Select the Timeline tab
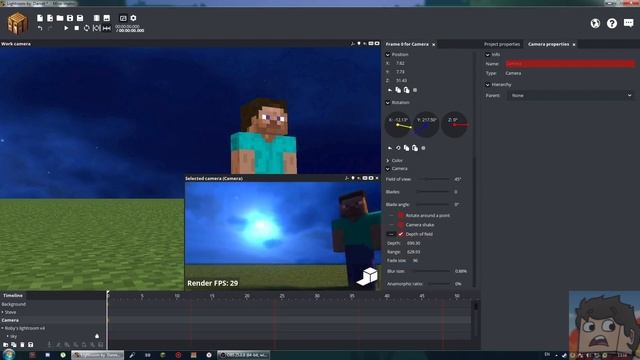The height and width of the screenshot is (360, 640). click(13, 296)
